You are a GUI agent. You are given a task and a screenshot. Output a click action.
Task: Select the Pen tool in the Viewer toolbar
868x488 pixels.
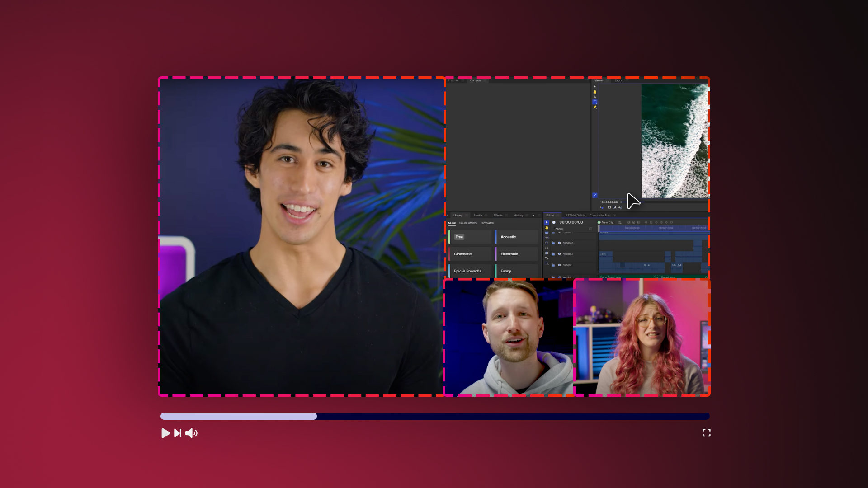pos(595,108)
